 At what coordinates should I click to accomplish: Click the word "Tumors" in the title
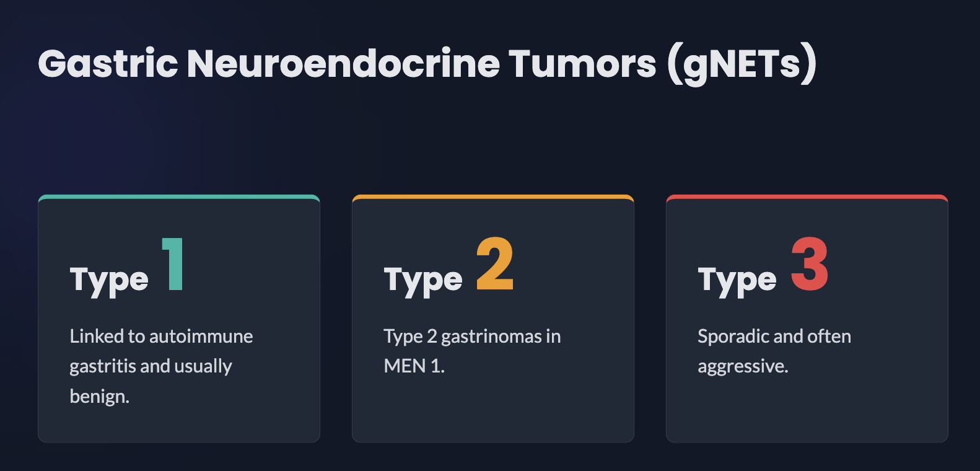pos(582,64)
